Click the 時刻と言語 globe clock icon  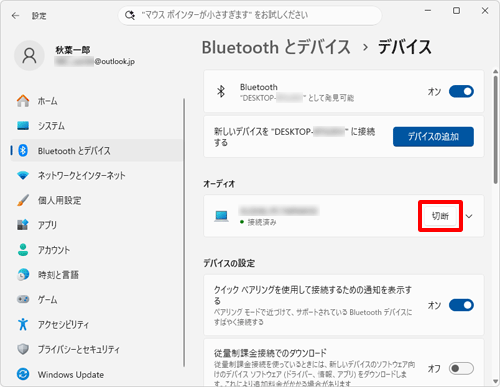pos(23,274)
